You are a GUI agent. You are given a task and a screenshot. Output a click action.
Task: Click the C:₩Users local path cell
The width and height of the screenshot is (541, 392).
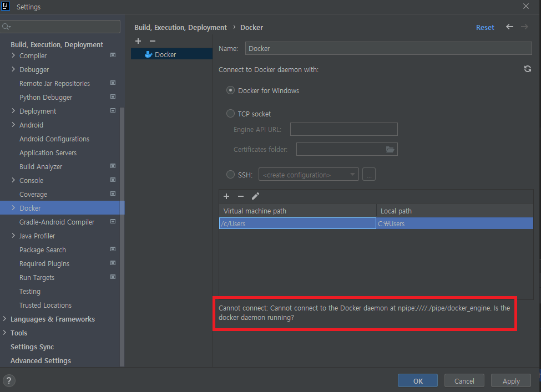click(455, 223)
